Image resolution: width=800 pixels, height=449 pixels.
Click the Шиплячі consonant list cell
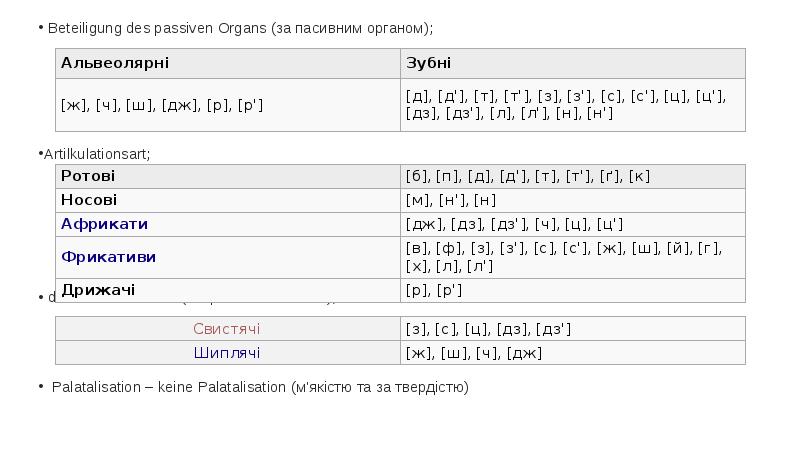[573, 353]
